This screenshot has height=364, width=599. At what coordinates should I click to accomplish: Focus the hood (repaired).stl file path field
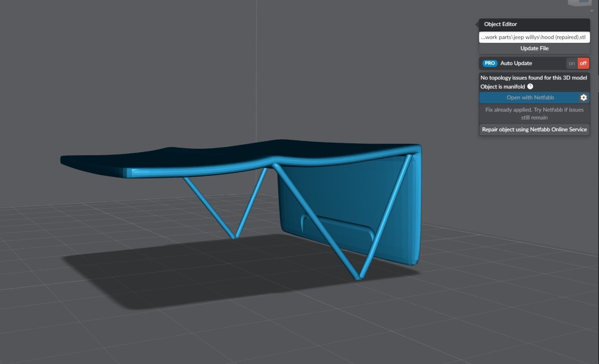(534, 37)
